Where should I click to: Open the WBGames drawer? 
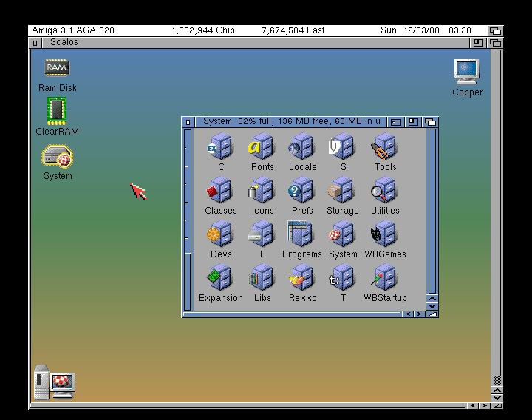385,234
